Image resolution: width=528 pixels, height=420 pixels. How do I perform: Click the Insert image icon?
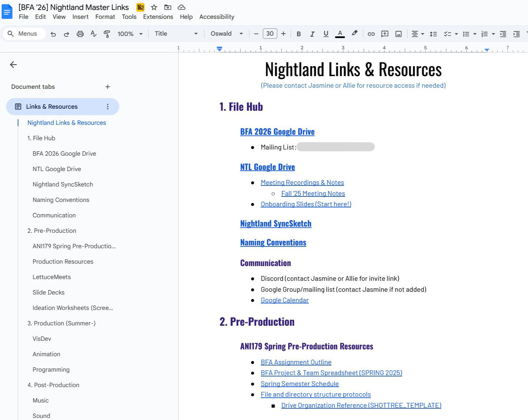(x=398, y=34)
